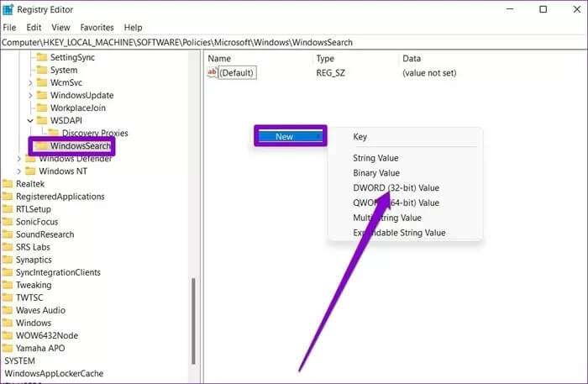Open the View menu
Viewport: 588px width, 384px height.
point(60,28)
